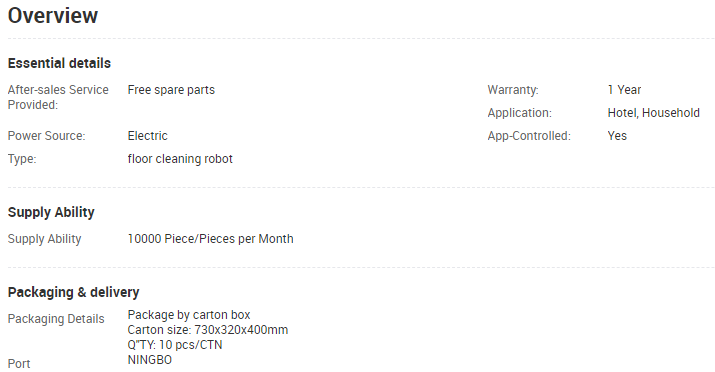Select the Yes value for App-Controlled
715x372 pixels.
(x=617, y=136)
